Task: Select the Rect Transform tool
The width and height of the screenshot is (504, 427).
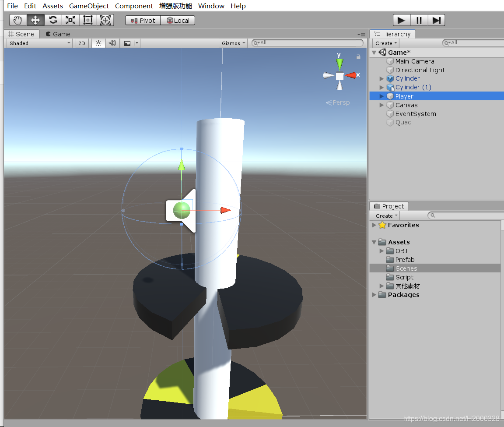Action: click(88, 20)
